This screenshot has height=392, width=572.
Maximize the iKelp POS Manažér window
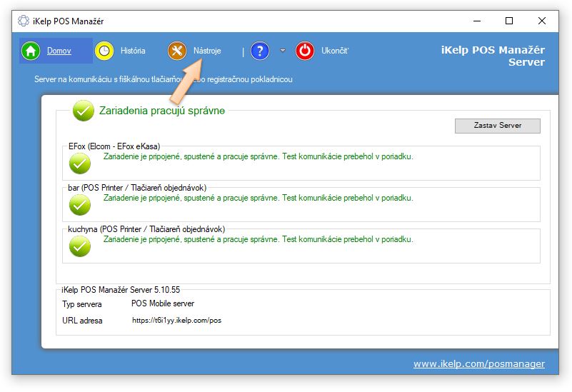pyautogui.click(x=508, y=21)
